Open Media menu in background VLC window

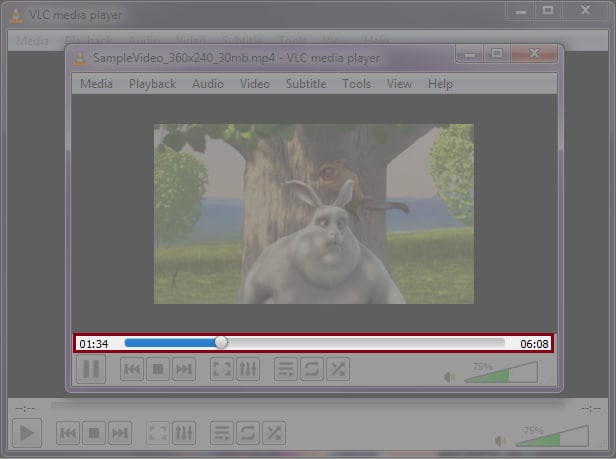pyautogui.click(x=32, y=40)
